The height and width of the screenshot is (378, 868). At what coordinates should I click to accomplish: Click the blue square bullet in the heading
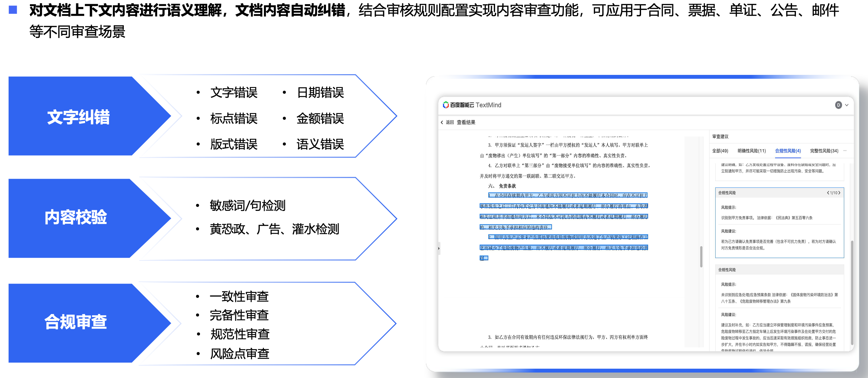[13, 10]
